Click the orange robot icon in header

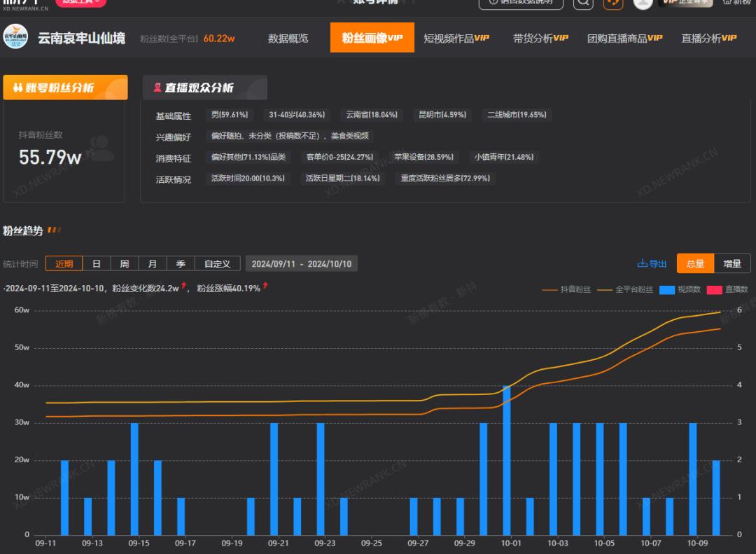coord(613,3)
